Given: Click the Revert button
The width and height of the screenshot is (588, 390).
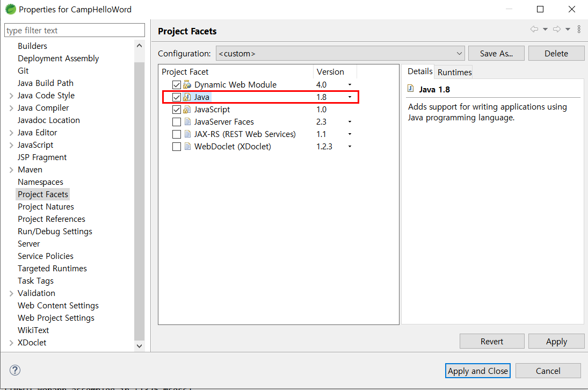Looking at the screenshot, I should 492,341.
